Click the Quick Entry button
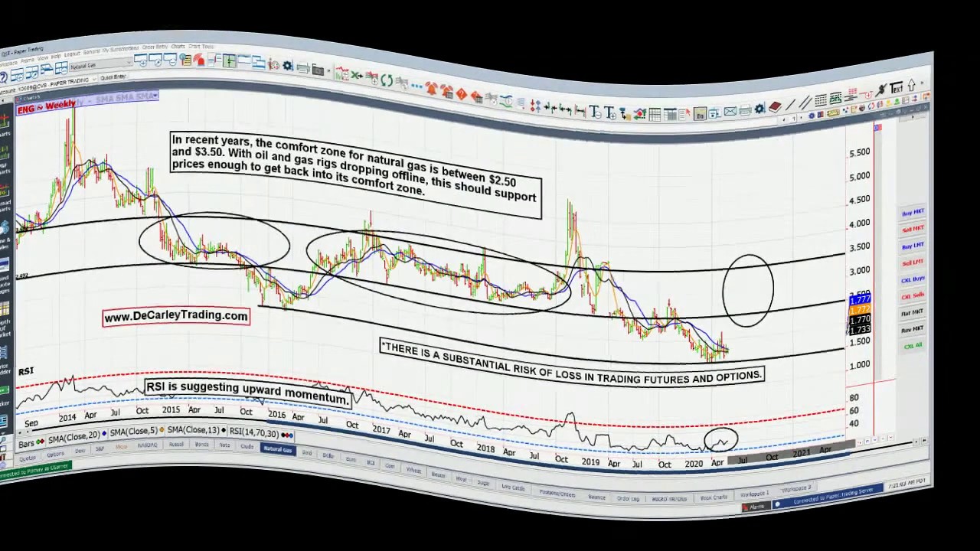The height and width of the screenshot is (551, 980). [113, 77]
